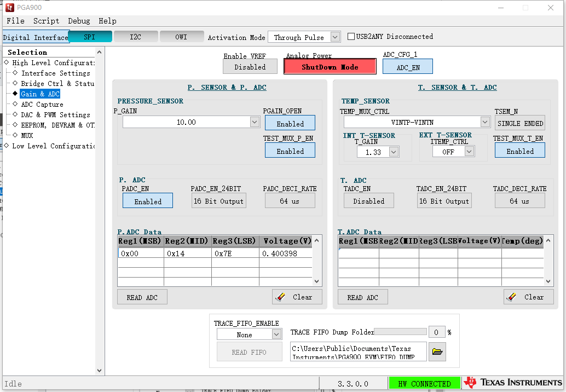Select Gain & ADC tree item
566x392 pixels.
pyautogui.click(x=40, y=94)
